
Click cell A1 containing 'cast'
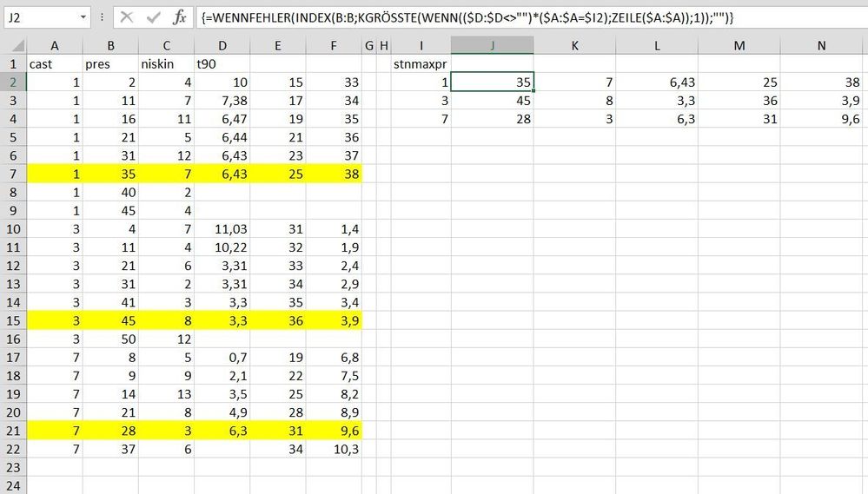[x=54, y=64]
